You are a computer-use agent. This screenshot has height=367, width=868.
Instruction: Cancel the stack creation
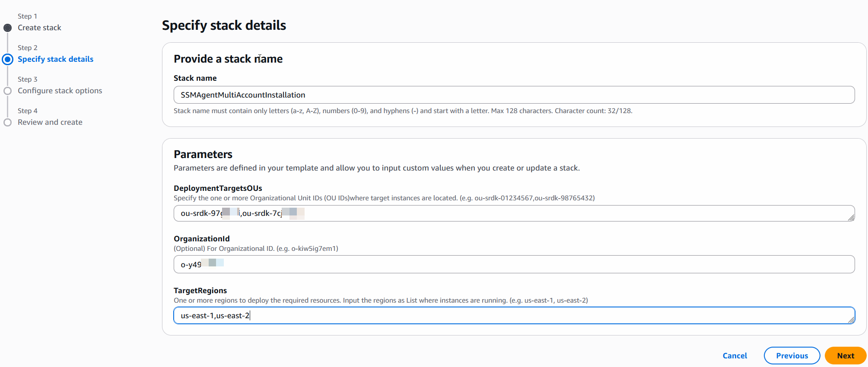734,356
